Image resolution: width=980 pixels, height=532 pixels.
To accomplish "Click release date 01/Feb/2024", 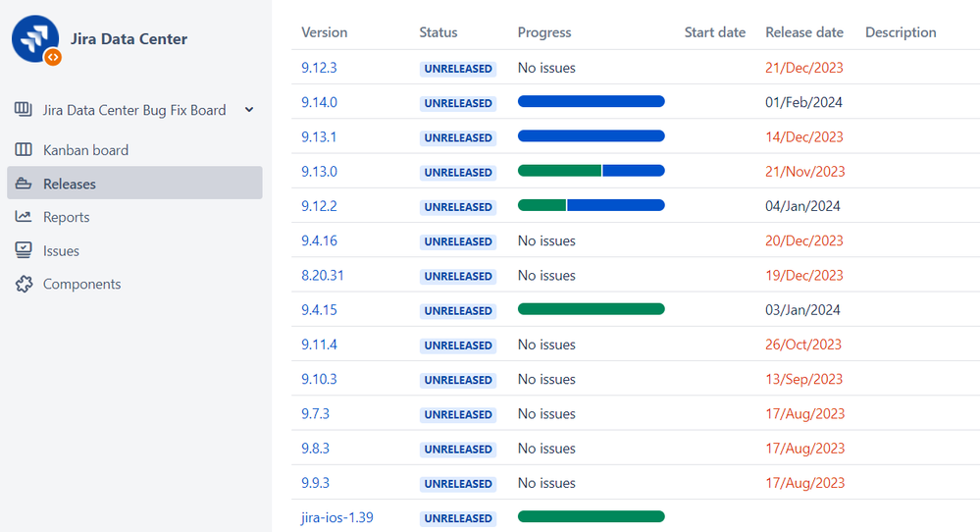I will pos(803,102).
